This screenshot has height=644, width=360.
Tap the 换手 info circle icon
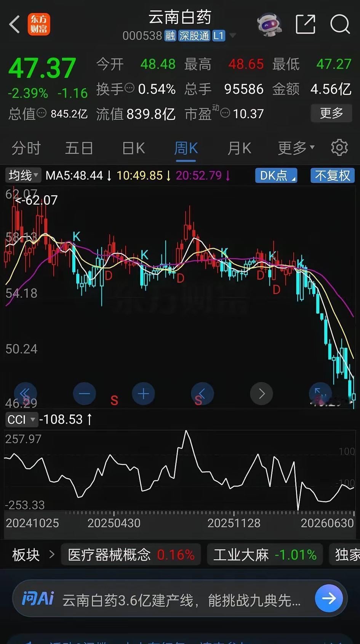click(130, 88)
